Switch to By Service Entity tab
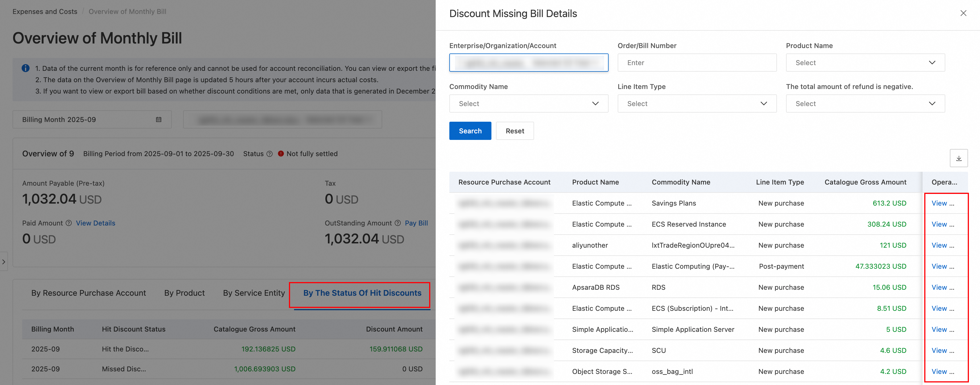The image size is (980, 385). click(x=254, y=293)
